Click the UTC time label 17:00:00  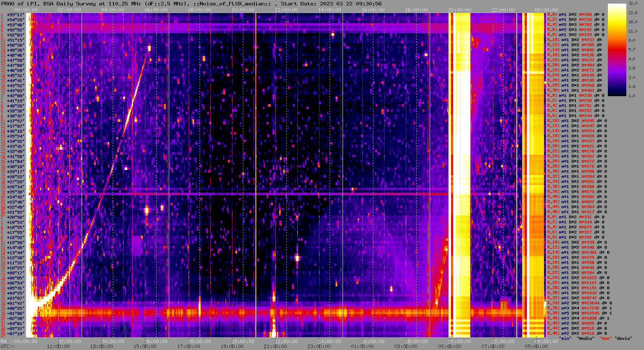(189, 346)
